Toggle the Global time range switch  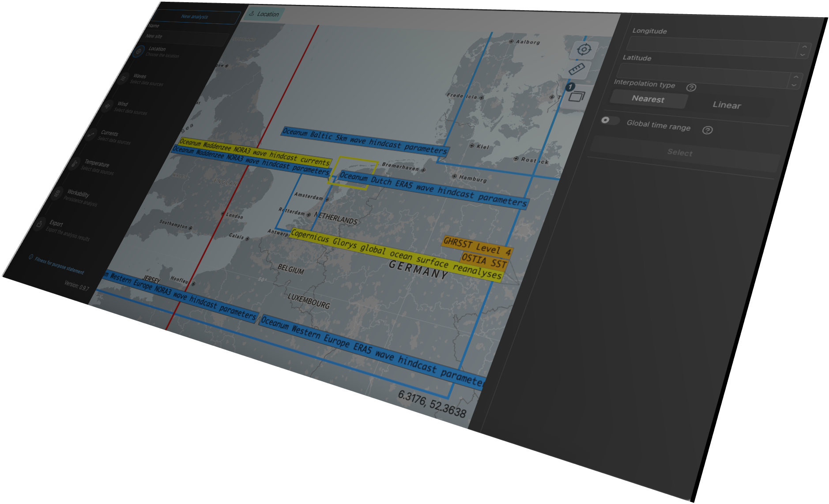point(610,120)
